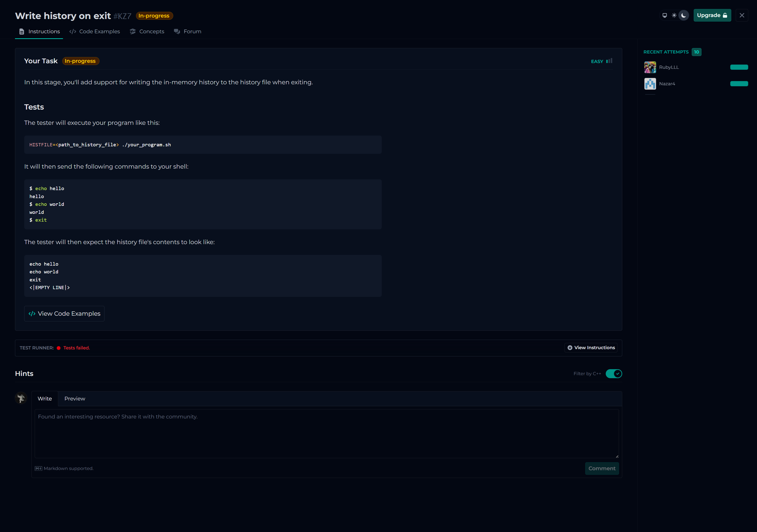Click into the hint comment text area

pos(326,434)
